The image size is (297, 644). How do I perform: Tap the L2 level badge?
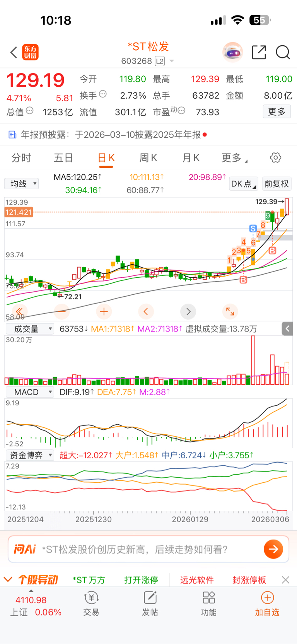tap(160, 61)
